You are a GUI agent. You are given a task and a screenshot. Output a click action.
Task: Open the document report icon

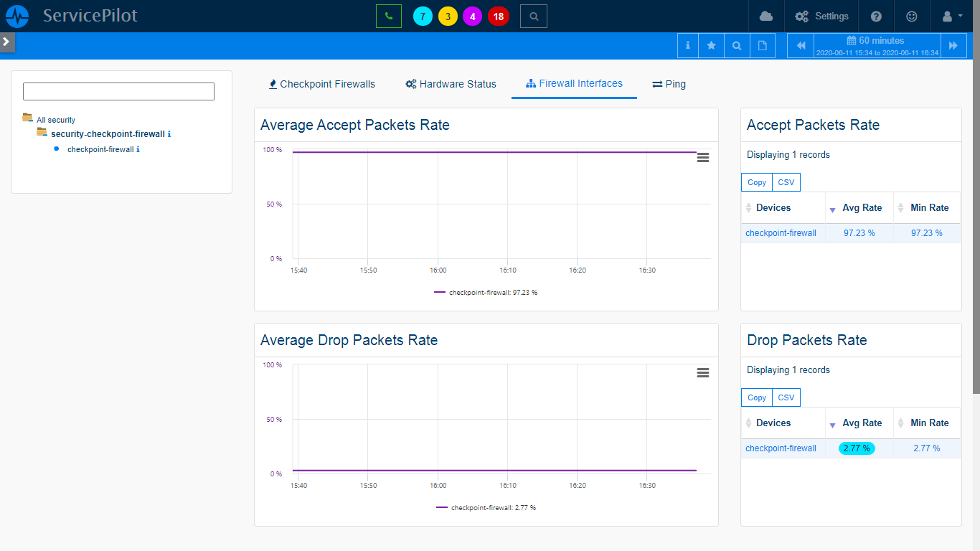[x=763, y=45]
